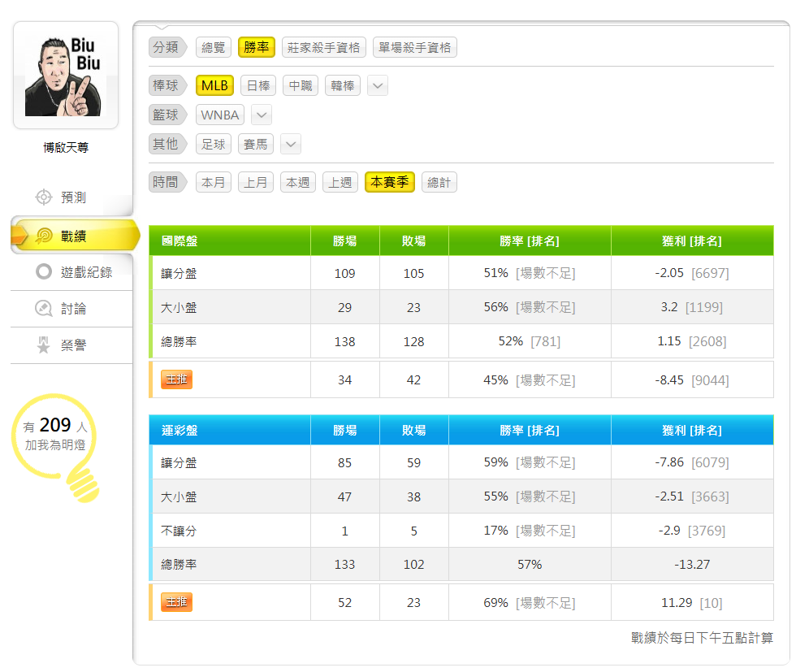796x672 pixels.
Task: Select the 戰績 spiral icon
Action: (x=44, y=236)
